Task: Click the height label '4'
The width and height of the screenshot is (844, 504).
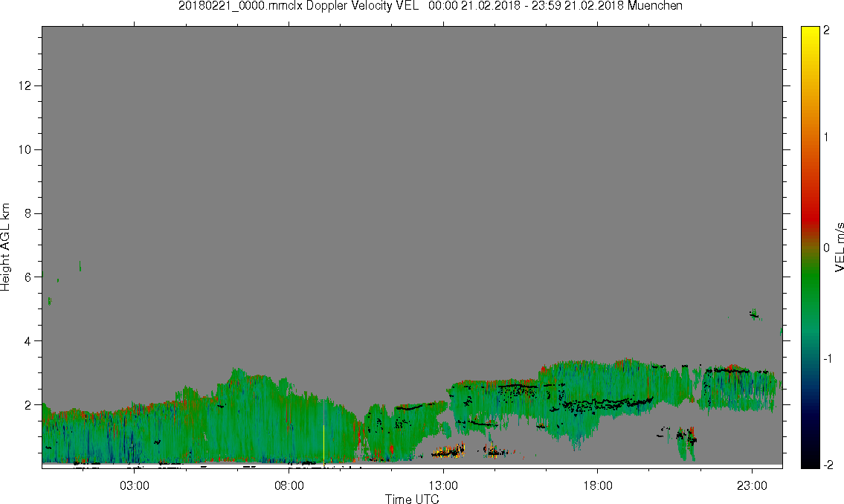Action: pos(27,341)
